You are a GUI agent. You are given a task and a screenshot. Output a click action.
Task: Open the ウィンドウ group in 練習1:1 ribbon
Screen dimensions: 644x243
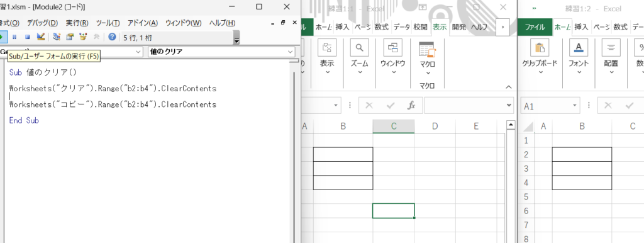[x=393, y=57]
